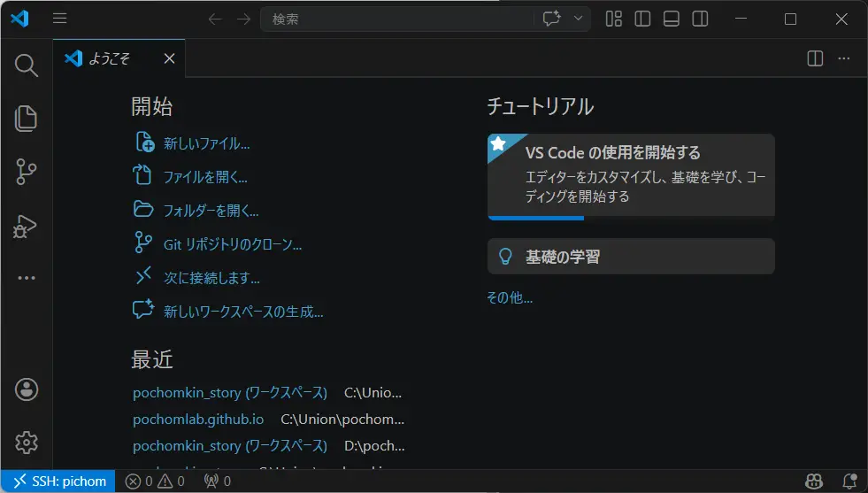
Task: Go back with the left arrow
Action: (215, 19)
